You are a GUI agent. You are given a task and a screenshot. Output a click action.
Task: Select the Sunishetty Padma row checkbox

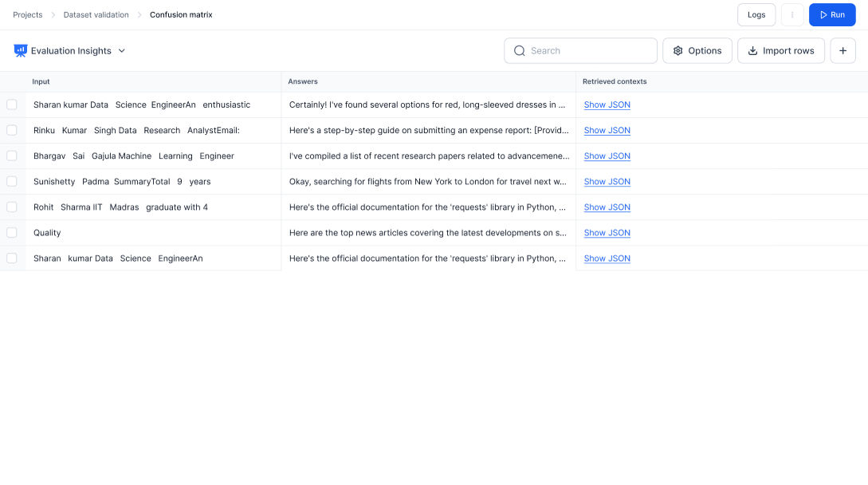click(x=12, y=181)
